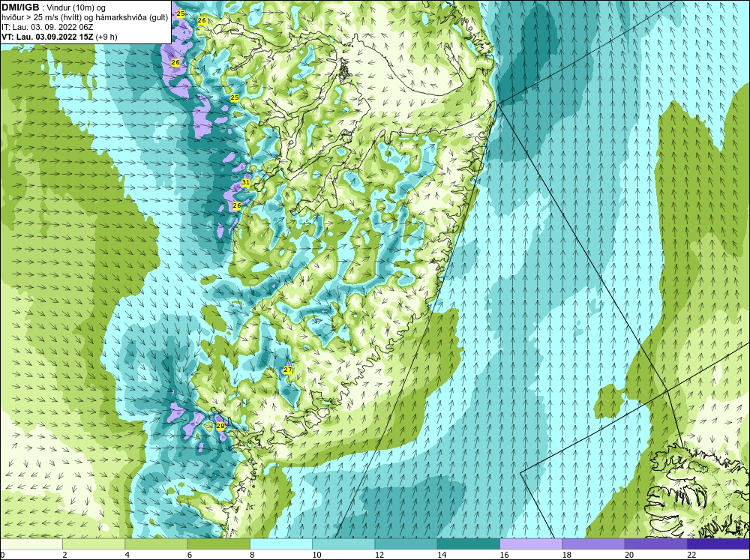Click the '(+9 h)' forecast offset text
Screen dimensions: 750x560
106,36
